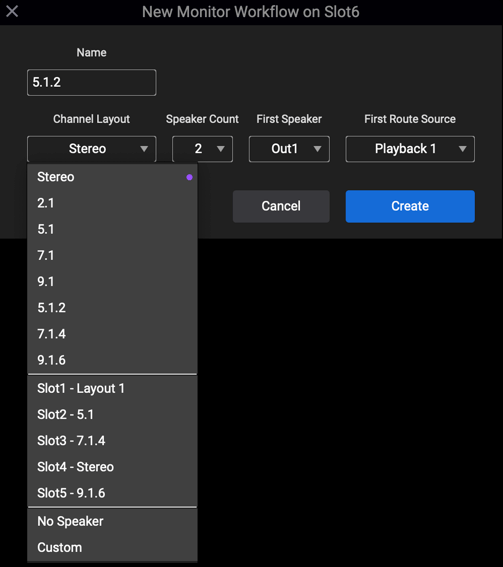The image size is (503, 567).
Task: Select Slot3 - 7.1.4 entry
Action: [112, 440]
